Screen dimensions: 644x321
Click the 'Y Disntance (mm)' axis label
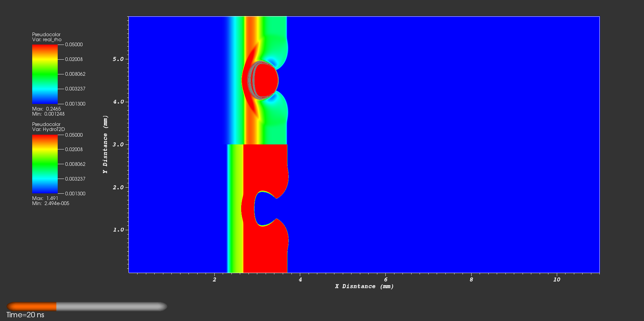pyautogui.click(x=105, y=144)
